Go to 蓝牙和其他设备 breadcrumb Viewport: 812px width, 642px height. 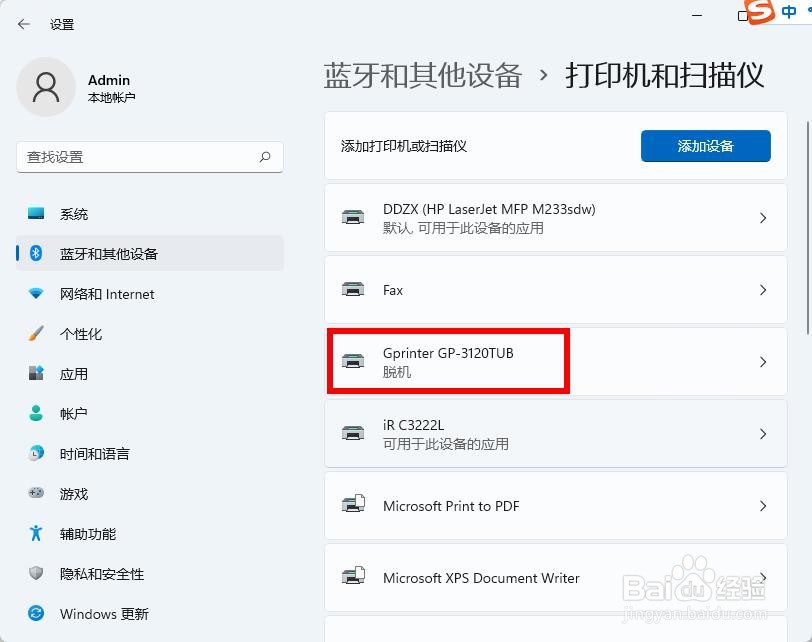click(423, 75)
